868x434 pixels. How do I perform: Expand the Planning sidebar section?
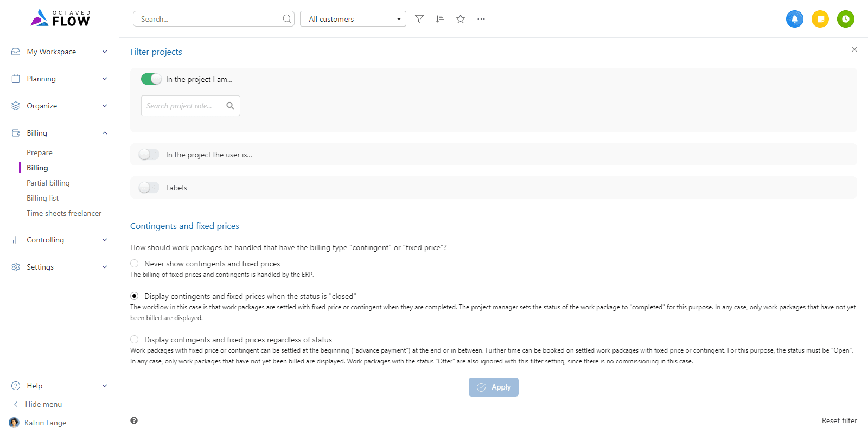[59, 79]
